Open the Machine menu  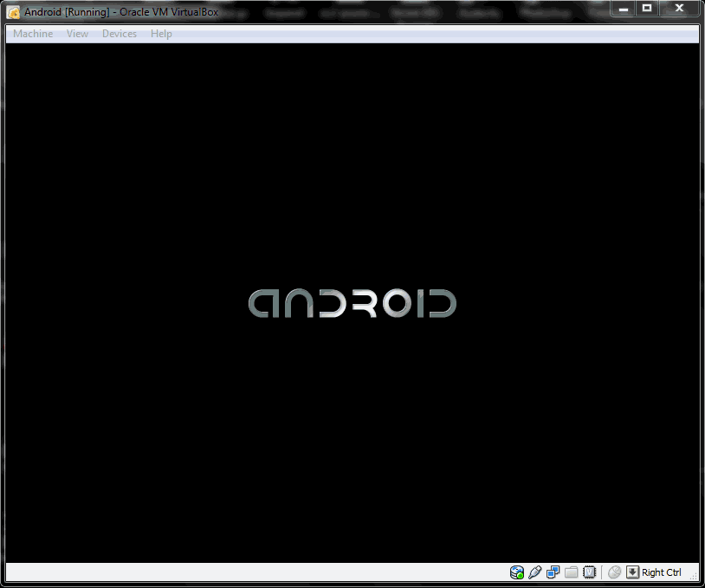click(x=33, y=34)
